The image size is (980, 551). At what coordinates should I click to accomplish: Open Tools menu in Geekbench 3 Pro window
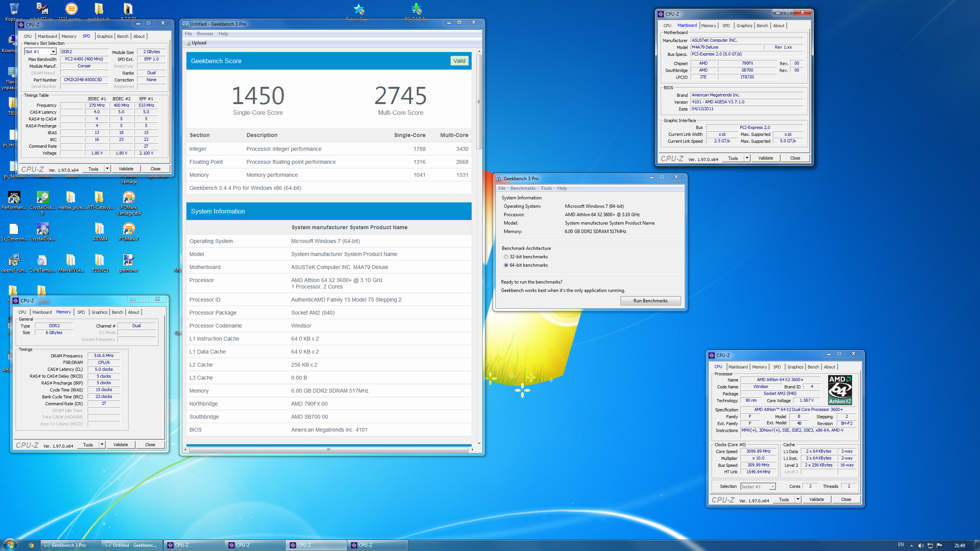click(x=546, y=188)
